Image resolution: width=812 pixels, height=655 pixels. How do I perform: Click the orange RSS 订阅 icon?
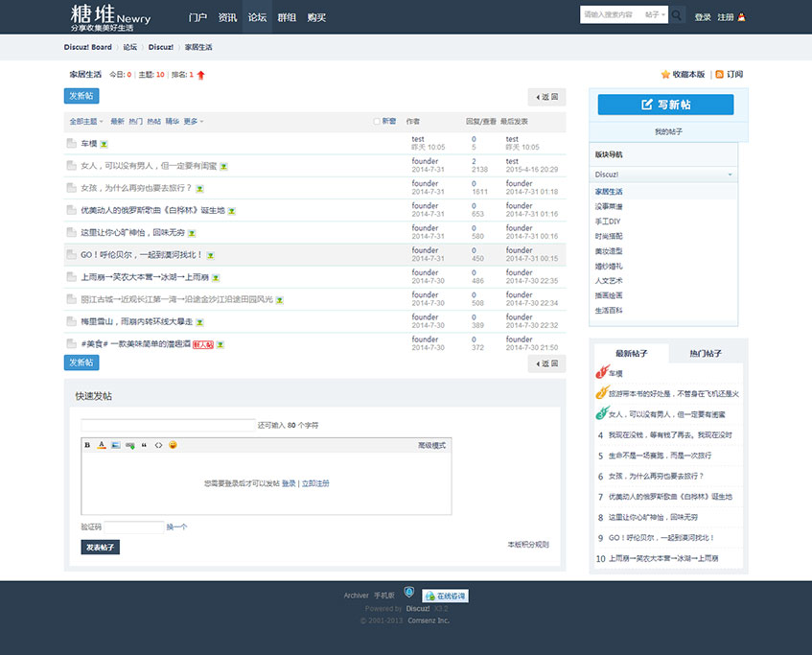point(719,74)
